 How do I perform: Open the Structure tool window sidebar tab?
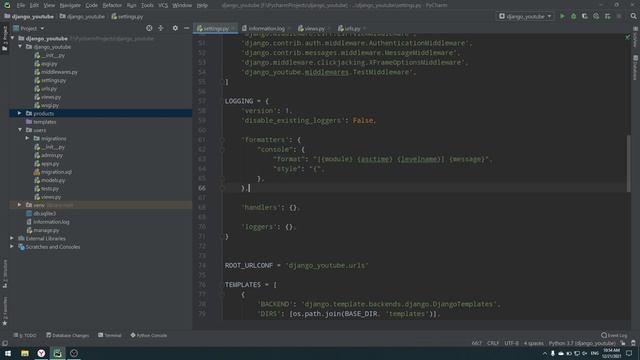tap(5, 273)
